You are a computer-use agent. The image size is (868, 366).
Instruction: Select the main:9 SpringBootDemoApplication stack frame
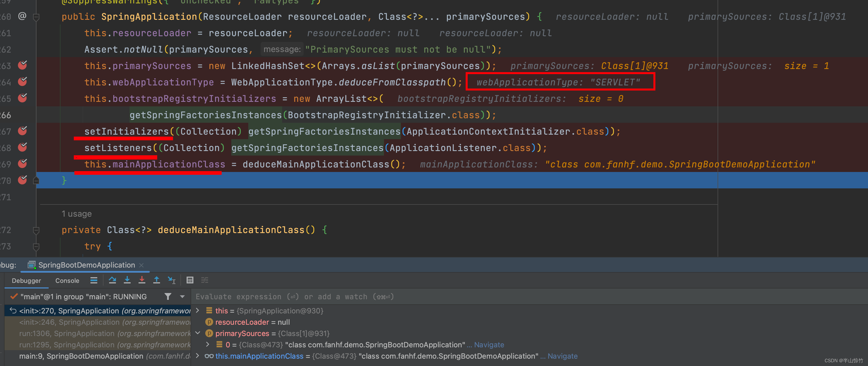pyautogui.click(x=98, y=356)
